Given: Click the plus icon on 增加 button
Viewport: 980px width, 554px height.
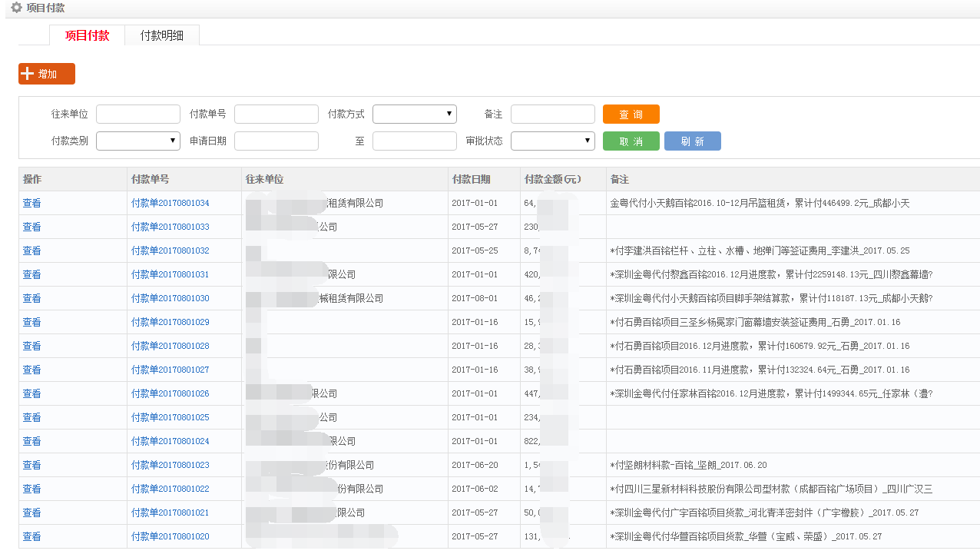Looking at the screenshot, I should [x=28, y=74].
